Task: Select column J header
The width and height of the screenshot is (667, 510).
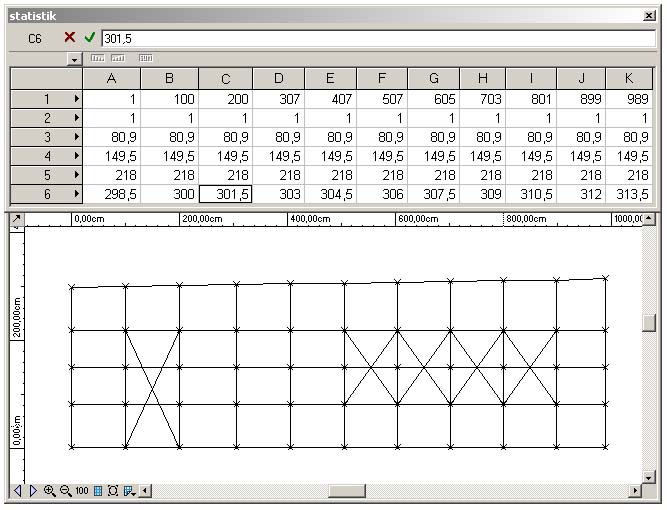Action: (581, 78)
